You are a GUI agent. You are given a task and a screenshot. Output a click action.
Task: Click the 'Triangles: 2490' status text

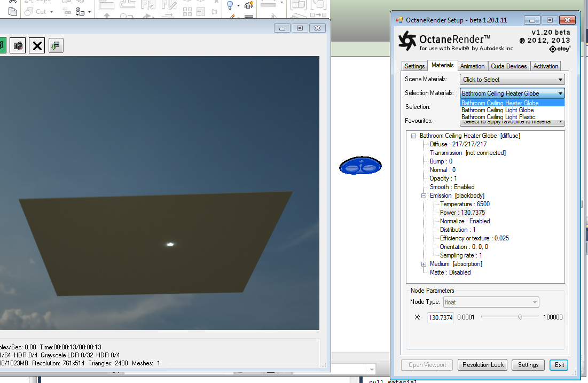108,363
